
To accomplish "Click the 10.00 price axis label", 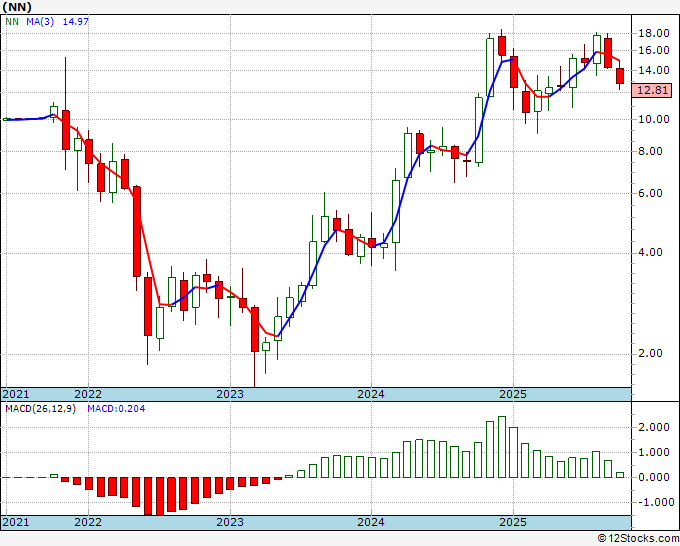I will click(654, 119).
